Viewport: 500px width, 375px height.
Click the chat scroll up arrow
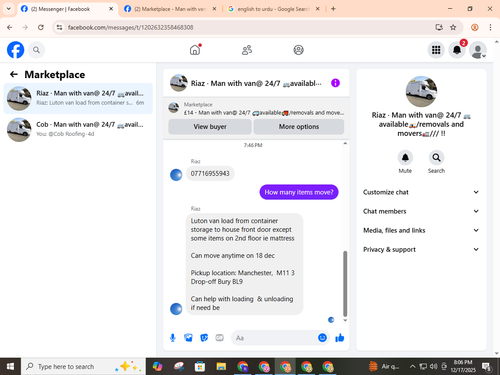point(345,143)
